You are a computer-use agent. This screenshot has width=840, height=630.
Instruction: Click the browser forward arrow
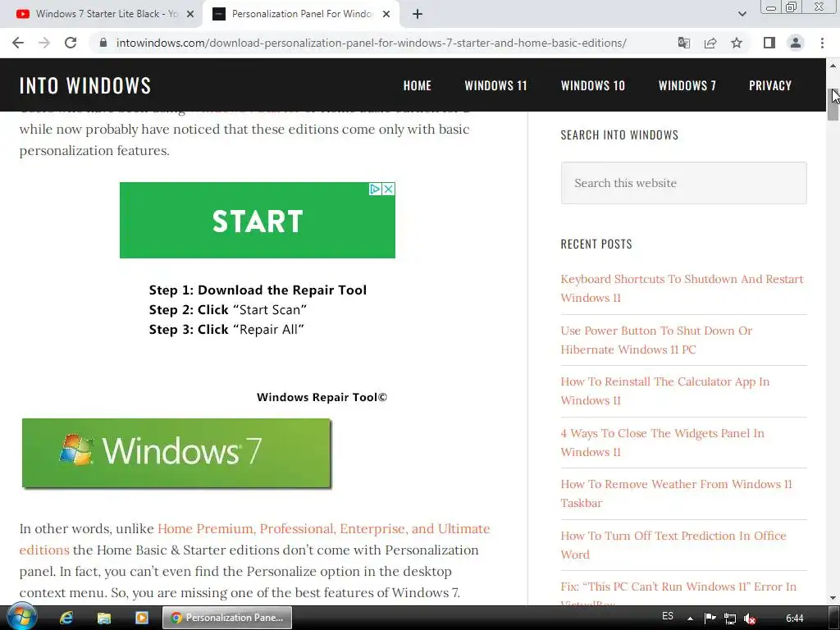44,43
